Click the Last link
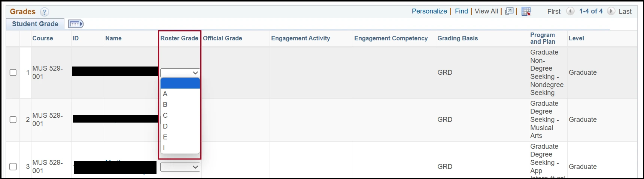644x179 pixels. pyautogui.click(x=625, y=12)
